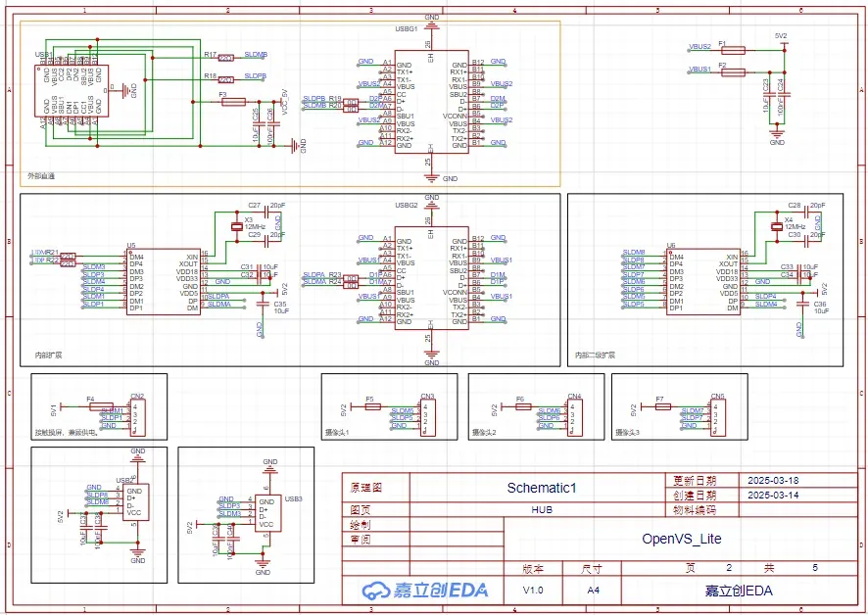
Task: Select resistor R17
Action: pyautogui.click(x=226, y=58)
